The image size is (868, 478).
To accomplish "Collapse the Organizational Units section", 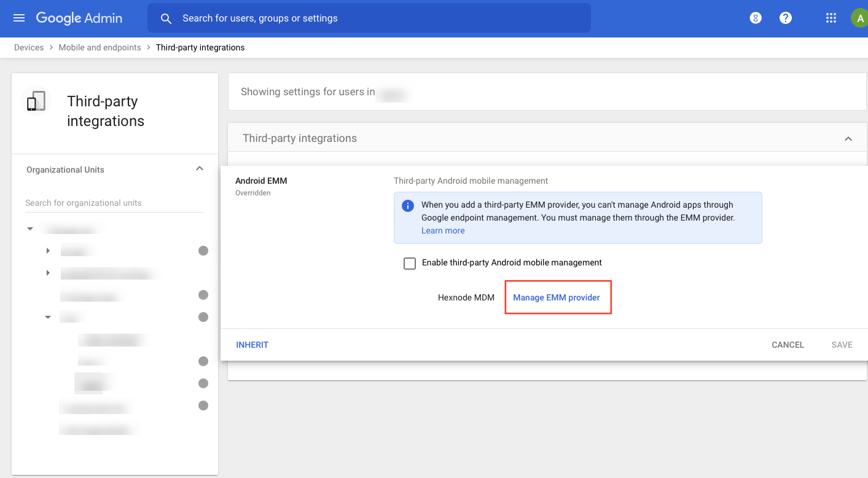I will click(x=200, y=169).
